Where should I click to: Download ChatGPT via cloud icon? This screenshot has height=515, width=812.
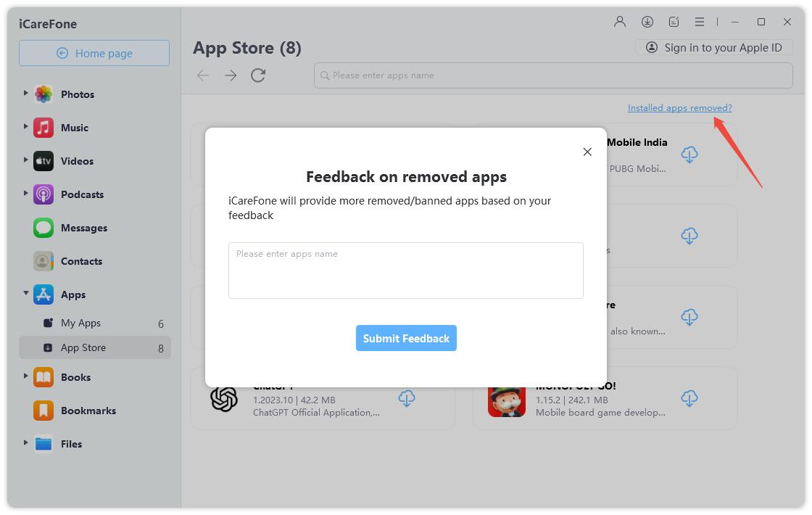(407, 398)
